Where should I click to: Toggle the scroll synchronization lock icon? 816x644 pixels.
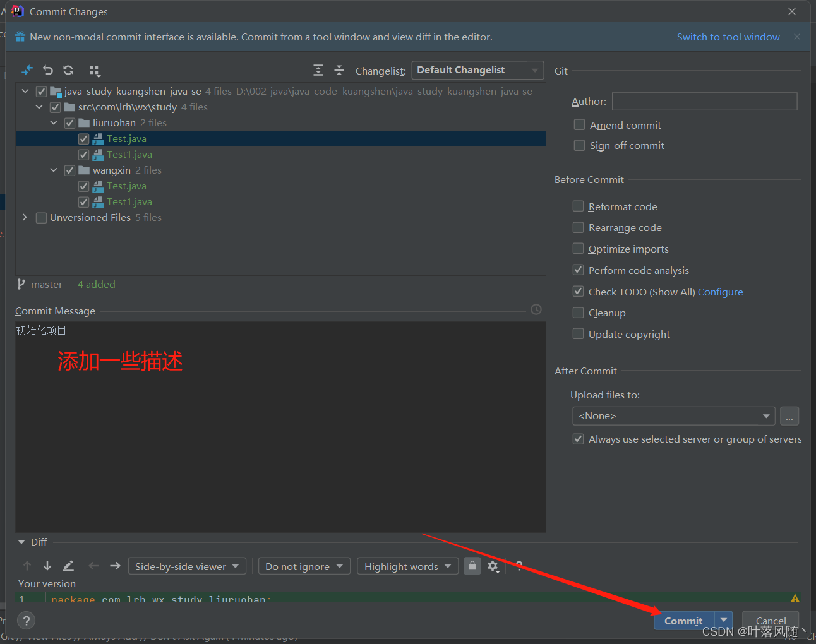pyautogui.click(x=472, y=566)
